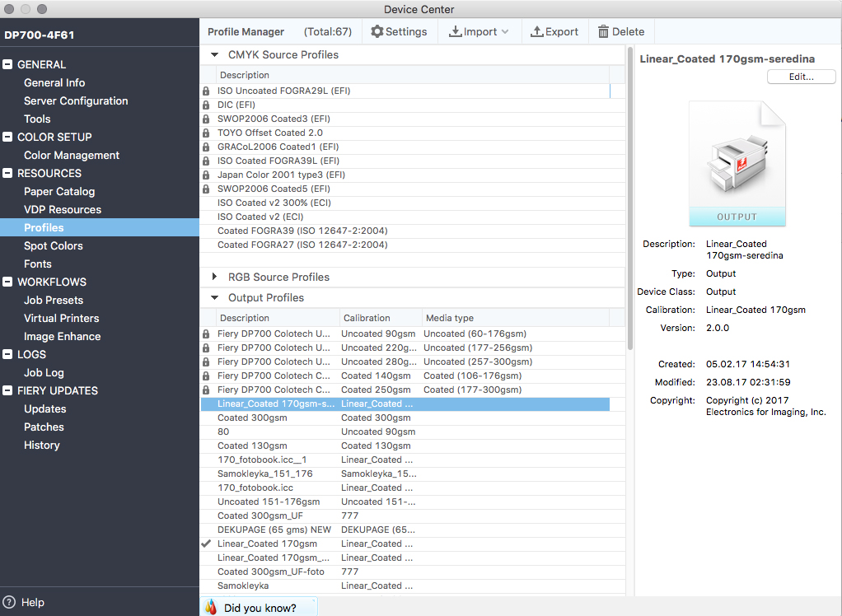Click the Export upload-arrow icon

point(537,31)
